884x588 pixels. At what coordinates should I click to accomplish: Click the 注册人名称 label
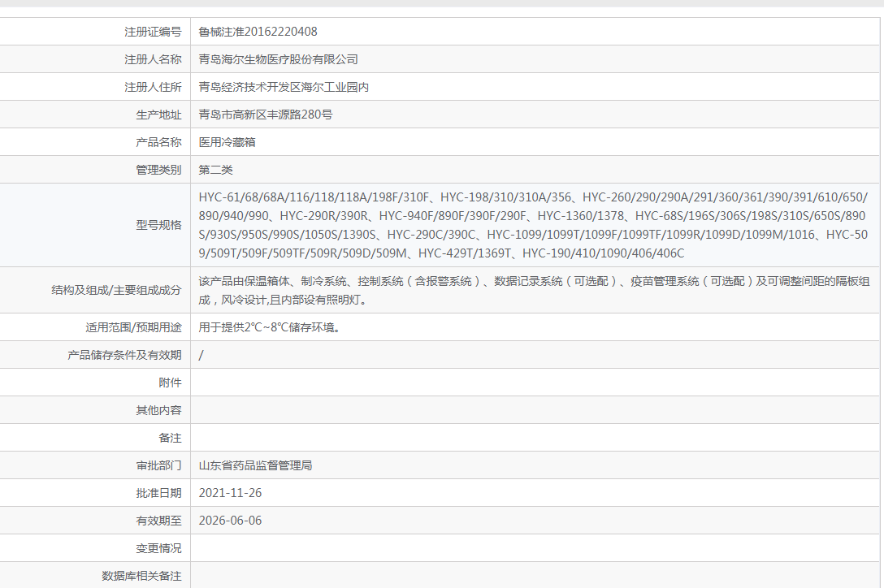point(153,59)
